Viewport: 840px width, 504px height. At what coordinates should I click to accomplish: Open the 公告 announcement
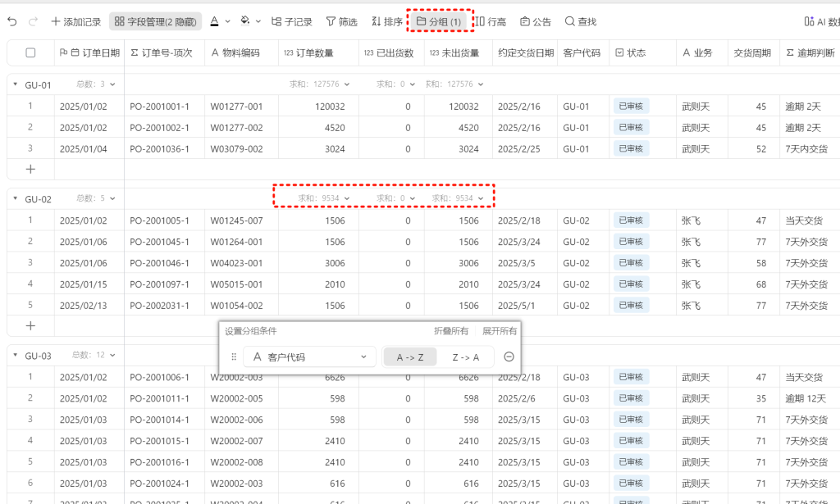(x=536, y=21)
